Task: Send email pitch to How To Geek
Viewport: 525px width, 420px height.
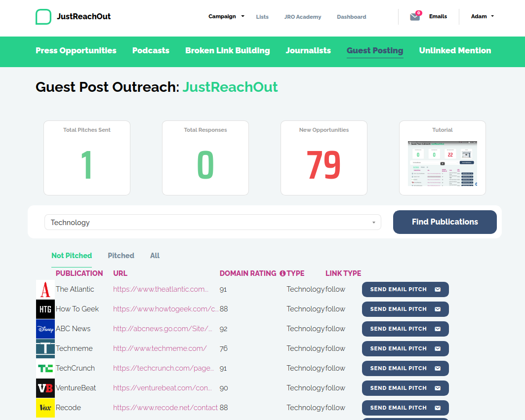Action: click(405, 309)
